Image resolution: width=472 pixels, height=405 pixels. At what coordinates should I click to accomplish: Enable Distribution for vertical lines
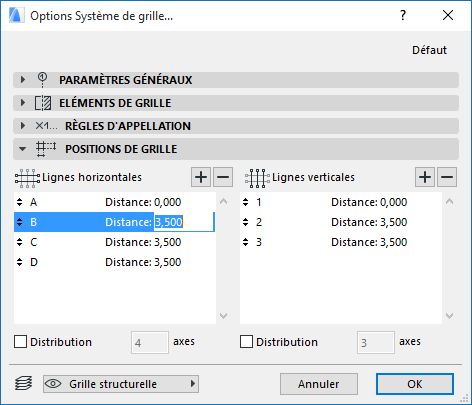[246, 342]
